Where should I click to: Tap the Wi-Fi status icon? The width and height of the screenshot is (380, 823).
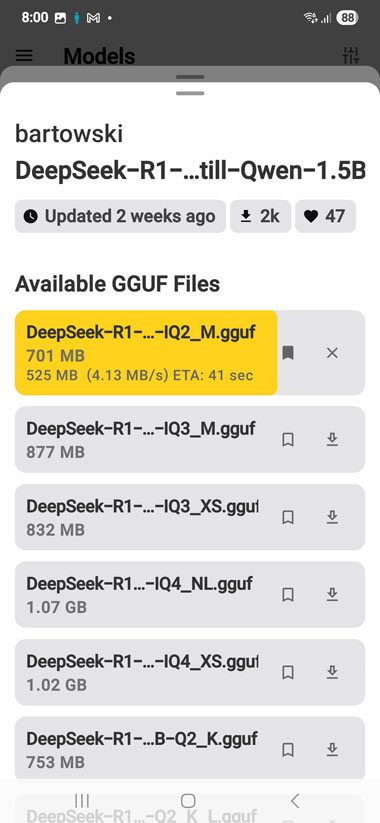310,18
